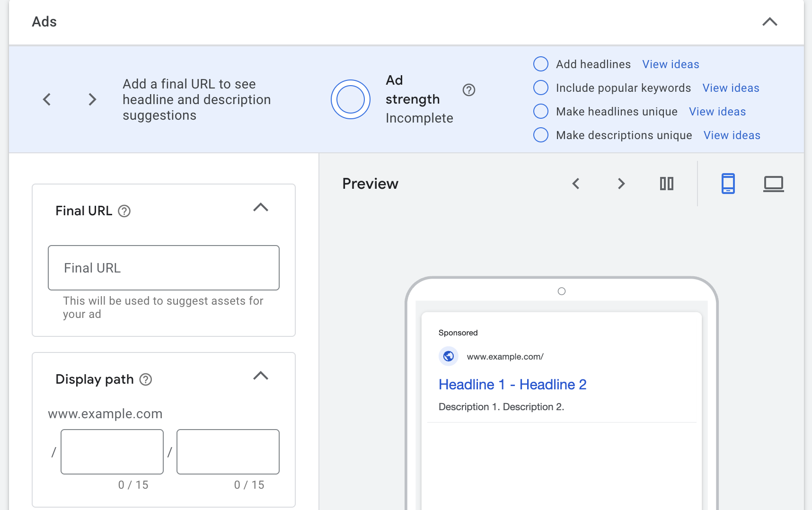The height and width of the screenshot is (510, 812).
Task: Open Final URL help icon
Action: (124, 211)
